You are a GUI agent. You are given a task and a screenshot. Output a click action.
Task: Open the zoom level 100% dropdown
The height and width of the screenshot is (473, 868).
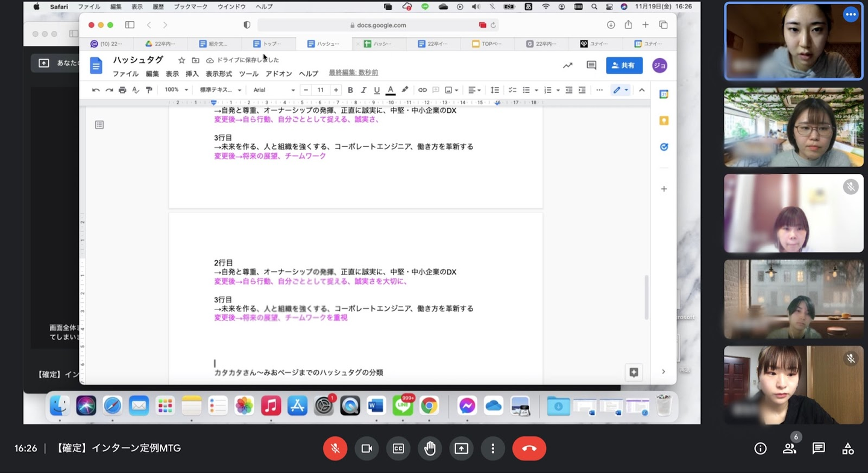tap(176, 90)
